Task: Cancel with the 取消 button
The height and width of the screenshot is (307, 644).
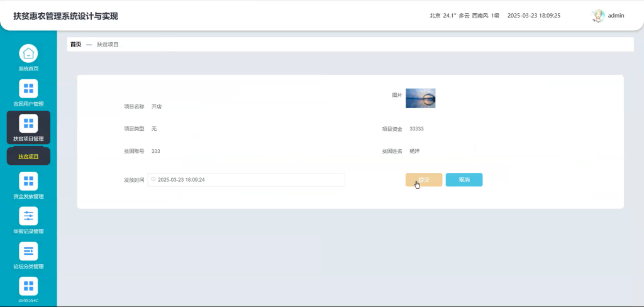Action: tap(464, 179)
